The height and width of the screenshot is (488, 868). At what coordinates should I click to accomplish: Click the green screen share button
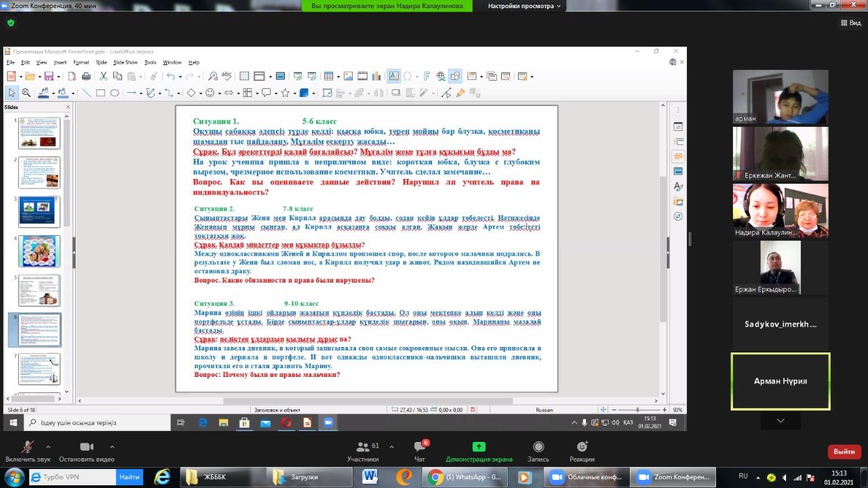tap(479, 447)
